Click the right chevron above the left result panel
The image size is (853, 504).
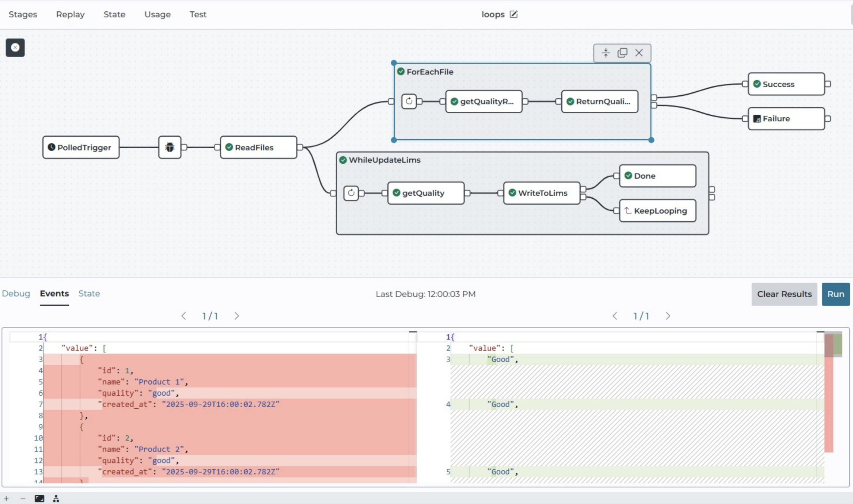[236, 316]
